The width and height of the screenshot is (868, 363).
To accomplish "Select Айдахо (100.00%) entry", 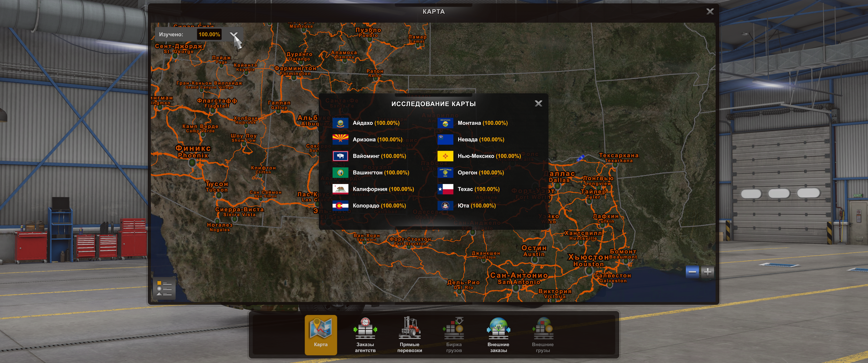I will [376, 123].
